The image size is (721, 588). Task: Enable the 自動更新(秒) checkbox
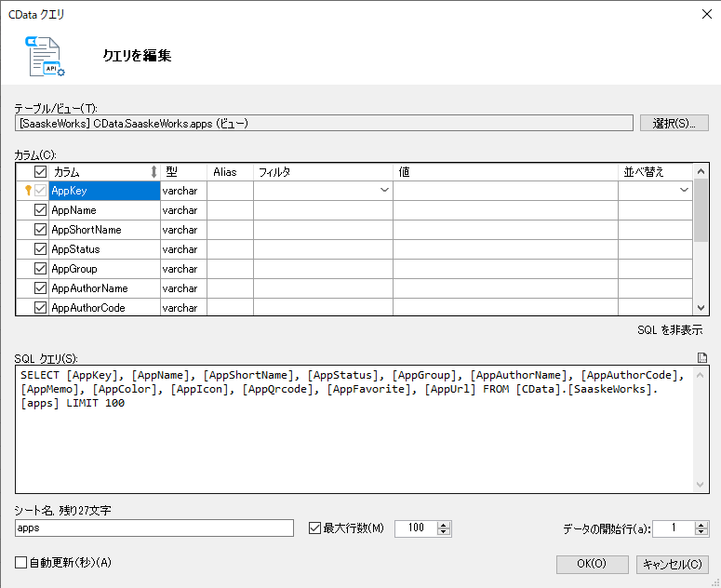[20, 562]
